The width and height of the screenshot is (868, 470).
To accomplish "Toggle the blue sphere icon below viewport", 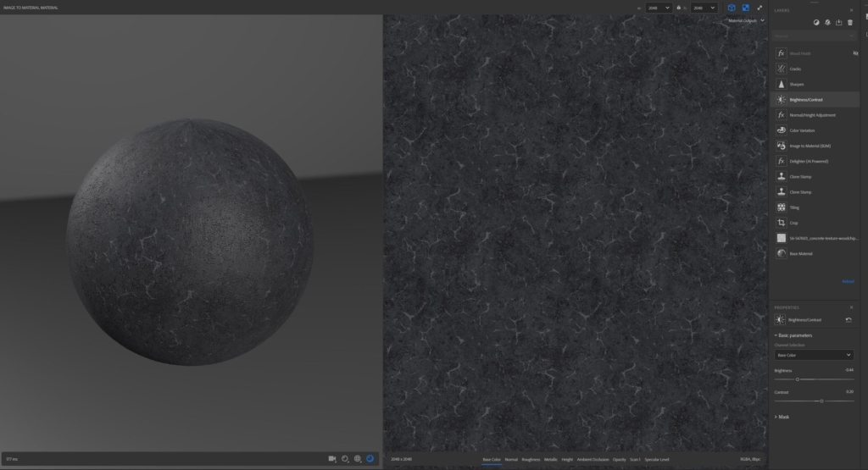I will point(370,459).
